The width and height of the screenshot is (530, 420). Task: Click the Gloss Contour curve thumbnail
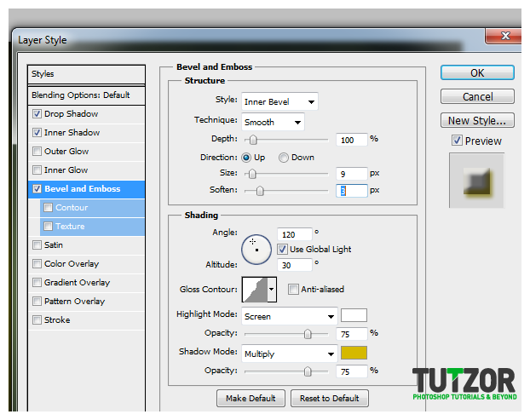[255, 290]
